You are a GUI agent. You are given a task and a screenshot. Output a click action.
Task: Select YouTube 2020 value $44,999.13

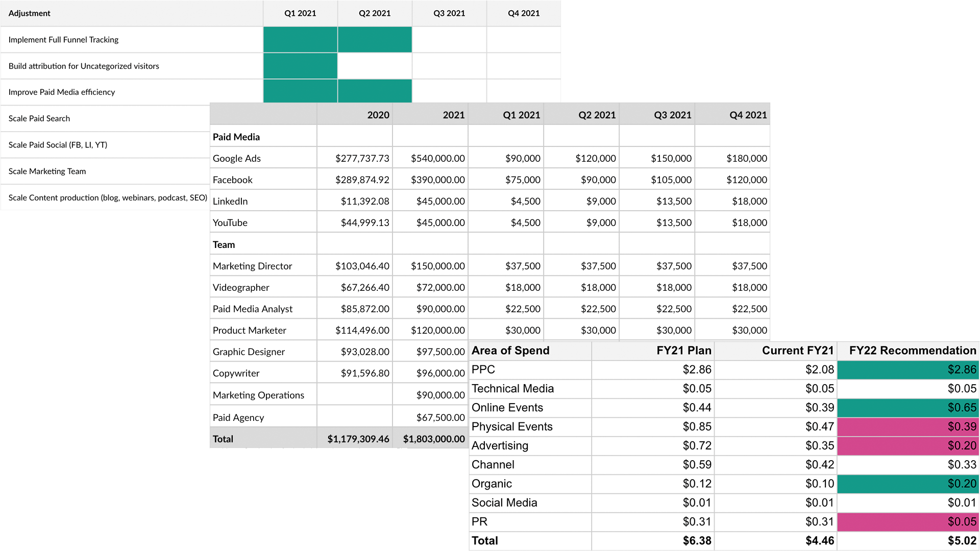click(365, 222)
